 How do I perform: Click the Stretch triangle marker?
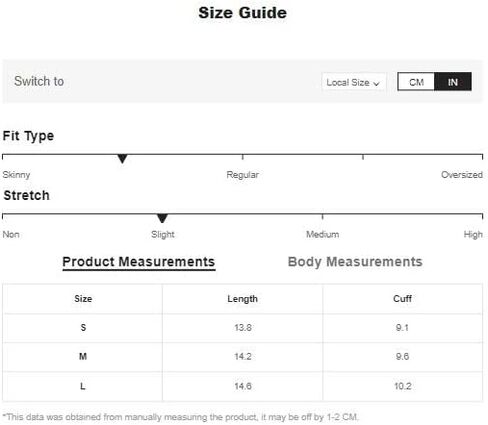click(x=162, y=218)
